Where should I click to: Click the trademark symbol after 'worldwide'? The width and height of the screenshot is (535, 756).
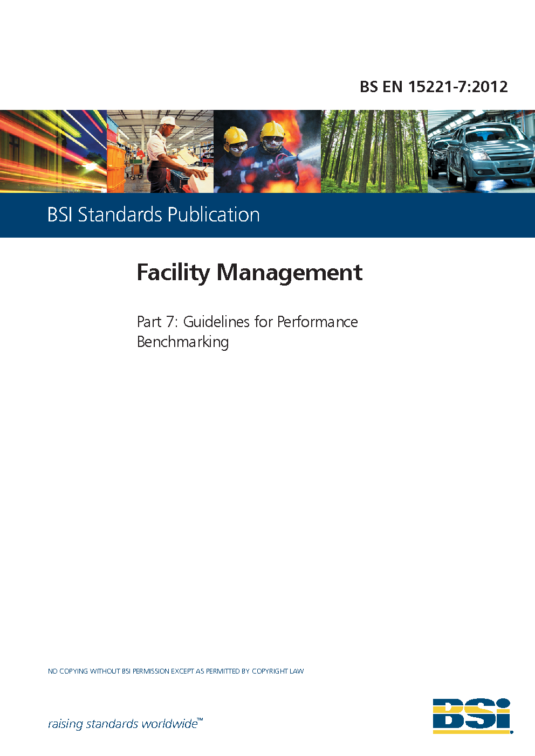click(200, 719)
